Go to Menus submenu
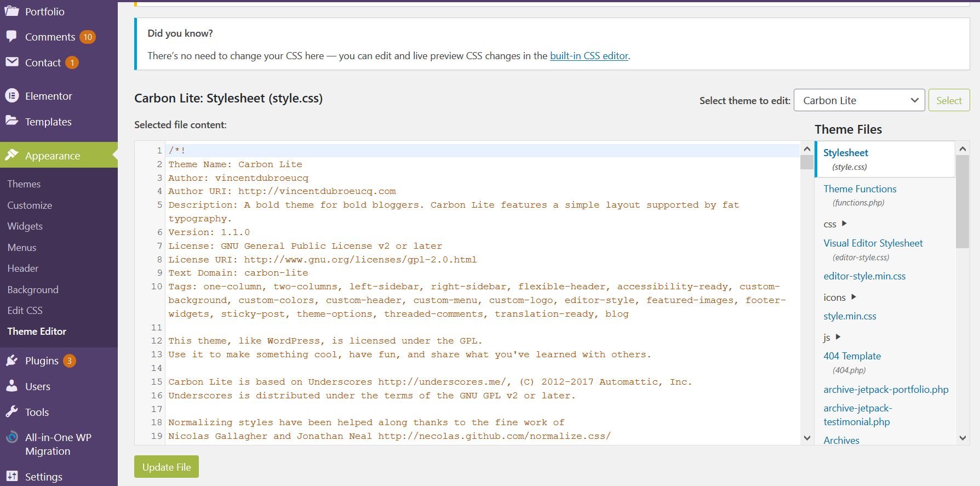 pyautogui.click(x=22, y=247)
